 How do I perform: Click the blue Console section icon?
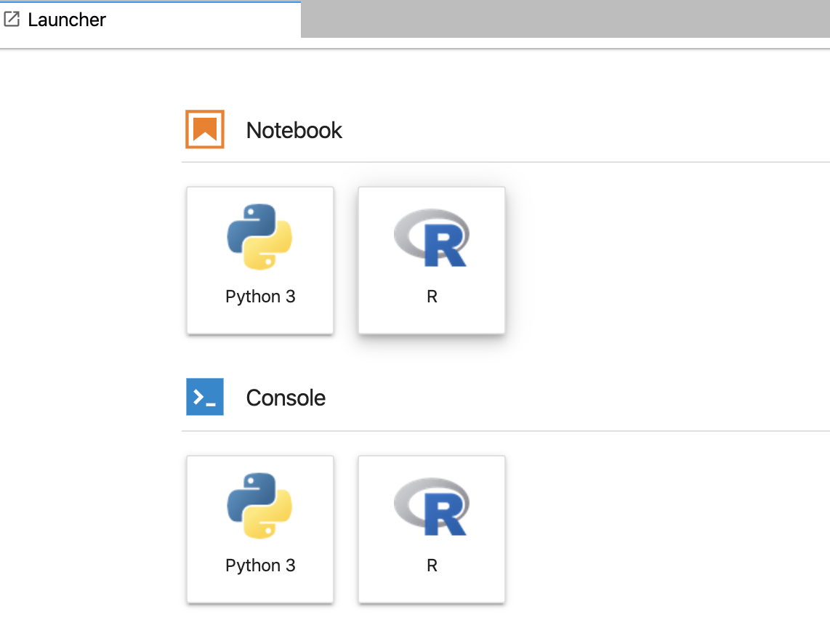pos(205,397)
